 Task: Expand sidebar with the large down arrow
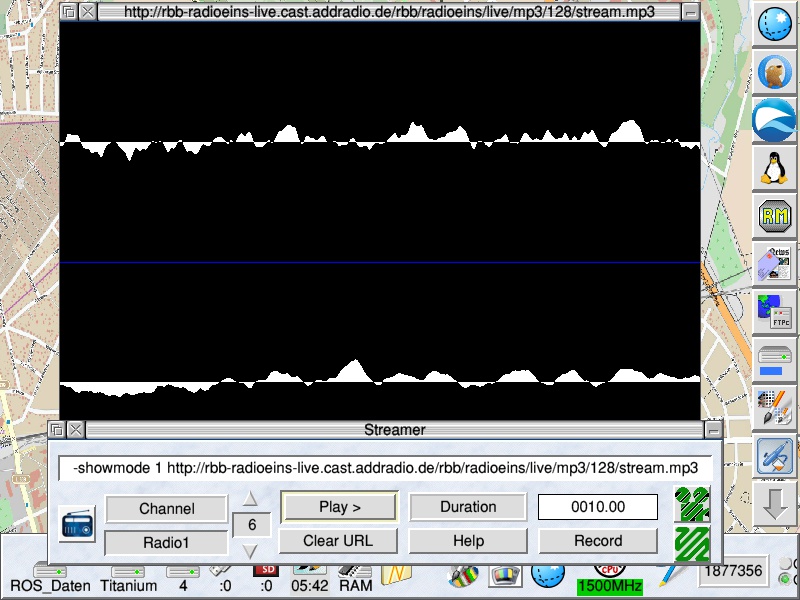click(772, 502)
